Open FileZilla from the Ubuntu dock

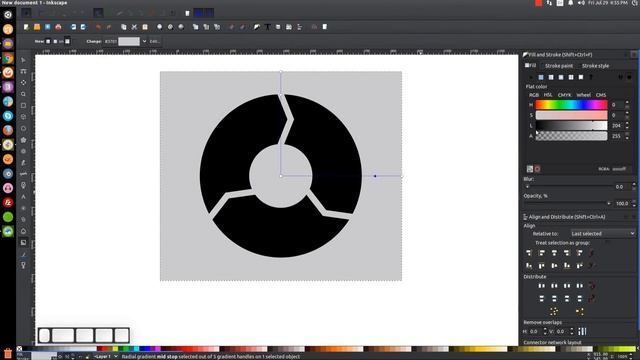coord(8,202)
